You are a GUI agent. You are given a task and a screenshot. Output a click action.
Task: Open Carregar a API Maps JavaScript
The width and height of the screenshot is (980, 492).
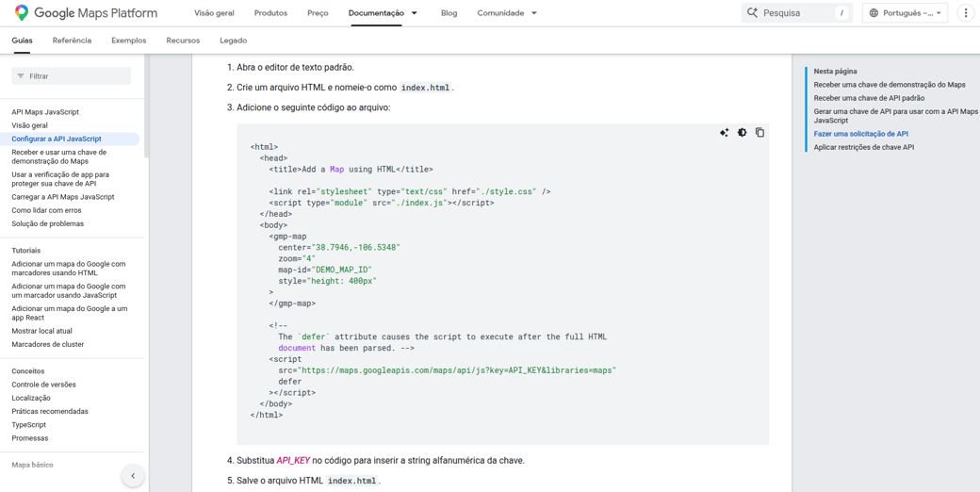click(x=63, y=197)
